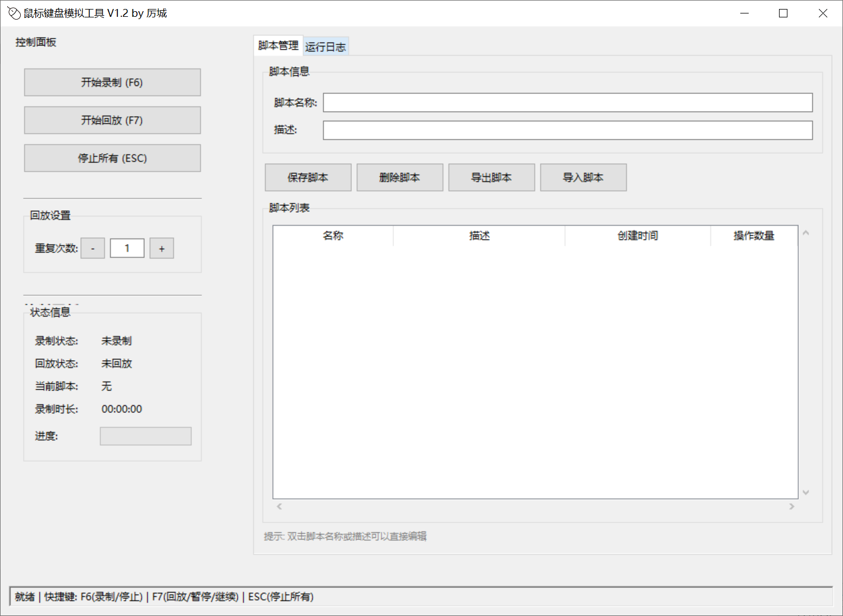The height and width of the screenshot is (616, 843).
Task: Click the app icon in title bar
Action: (14, 13)
